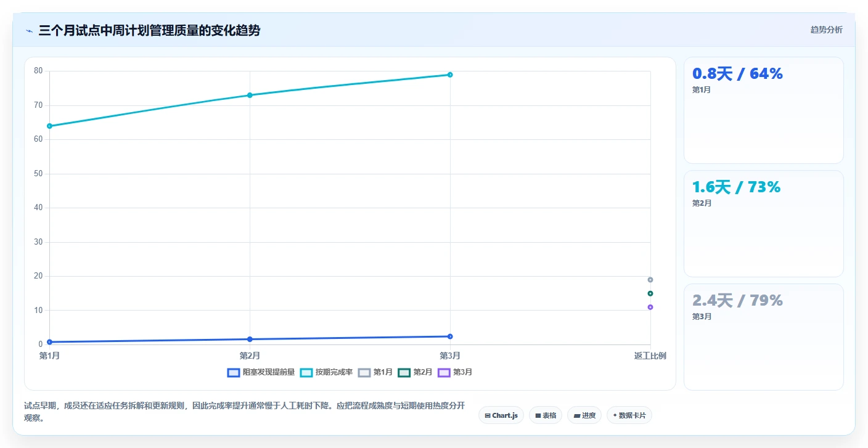Open the 2.4天 / 79% card

(x=763, y=337)
